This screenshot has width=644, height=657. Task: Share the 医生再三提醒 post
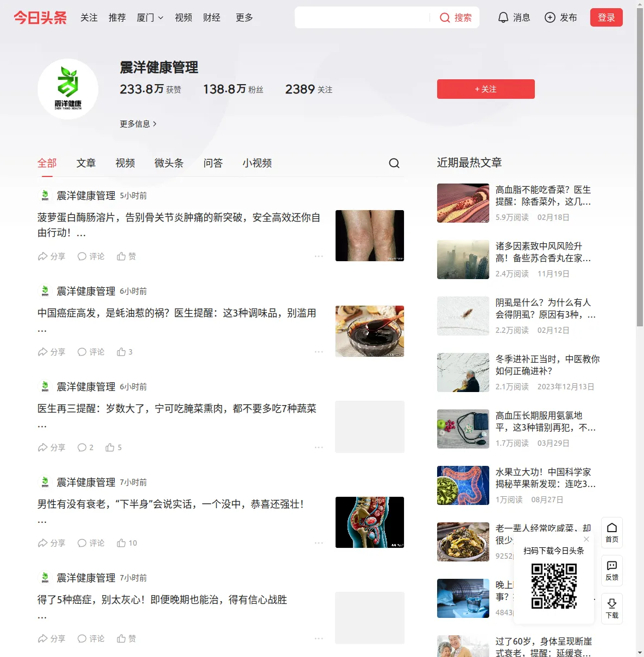pyautogui.click(x=52, y=447)
